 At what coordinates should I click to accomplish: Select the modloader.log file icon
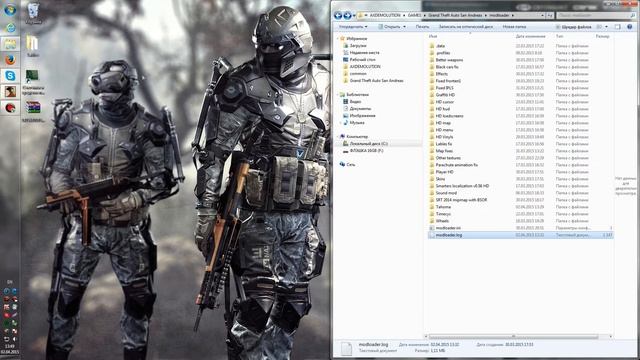click(432, 235)
